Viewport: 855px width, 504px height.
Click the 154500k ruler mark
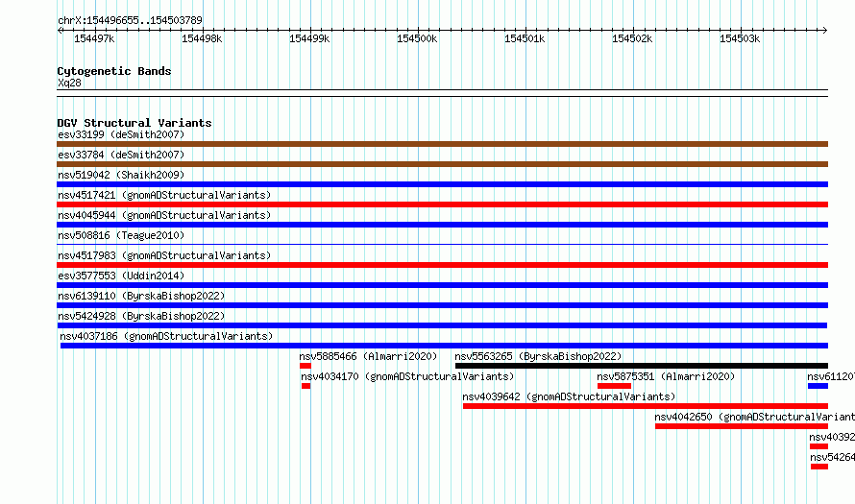(x=417, y=38)
